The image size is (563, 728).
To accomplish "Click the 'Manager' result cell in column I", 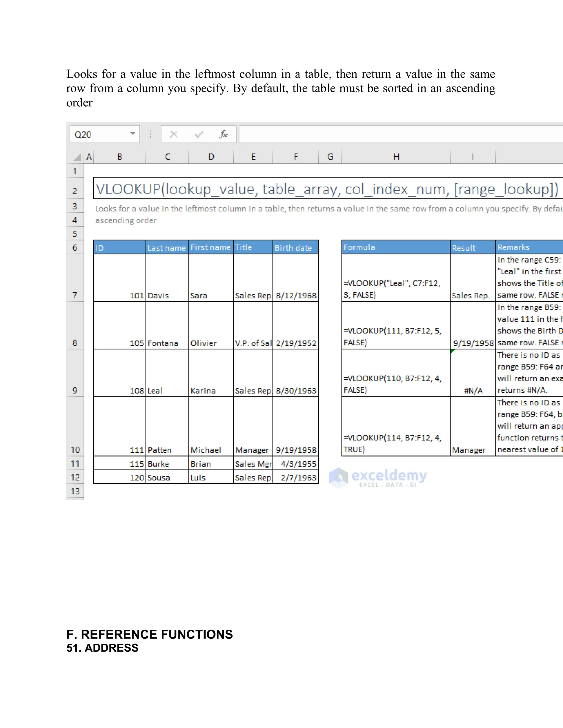I will coord(473,426).
